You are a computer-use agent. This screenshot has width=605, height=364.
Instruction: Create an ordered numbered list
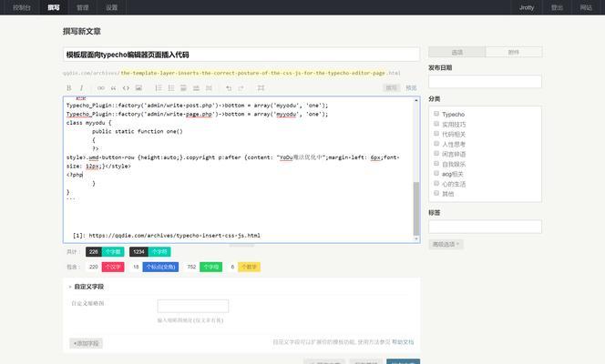[x=159, y=88]
